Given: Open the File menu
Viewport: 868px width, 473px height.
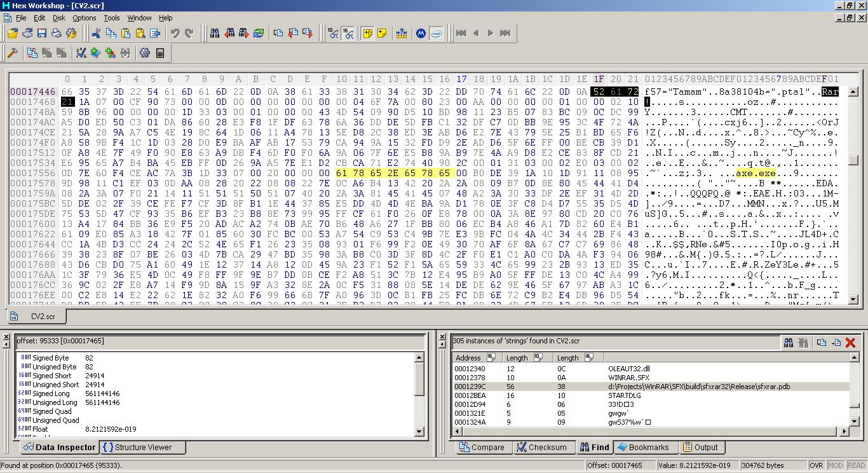Looking at the screenshot, I should [21, 18].
